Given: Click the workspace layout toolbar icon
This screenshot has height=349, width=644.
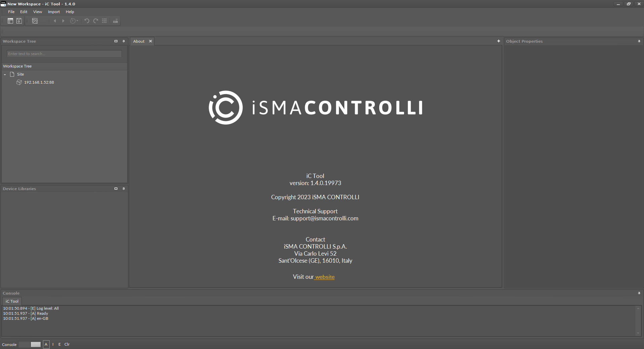Looking at the screenshot, I should pyautogui.click(x=10, y=21).
